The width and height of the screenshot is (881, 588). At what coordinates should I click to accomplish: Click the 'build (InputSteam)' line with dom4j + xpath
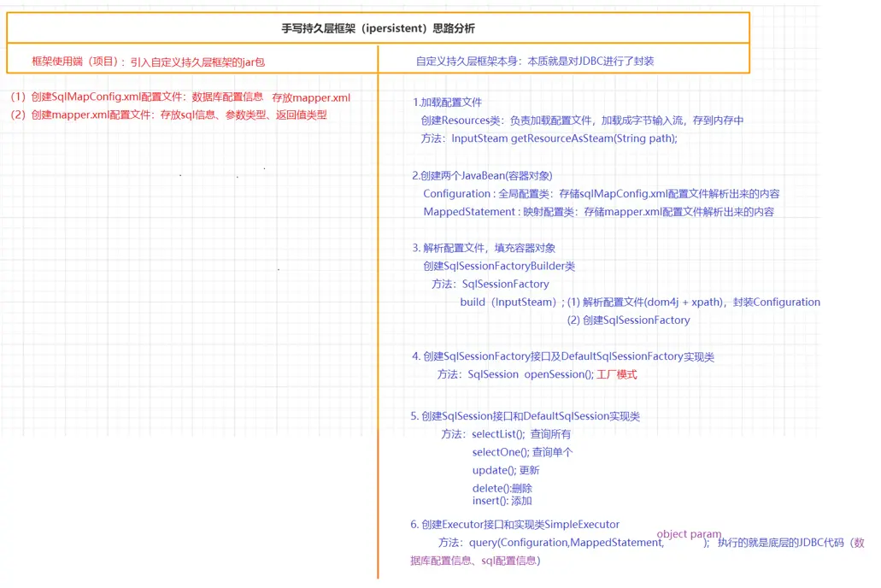[640, 302]
